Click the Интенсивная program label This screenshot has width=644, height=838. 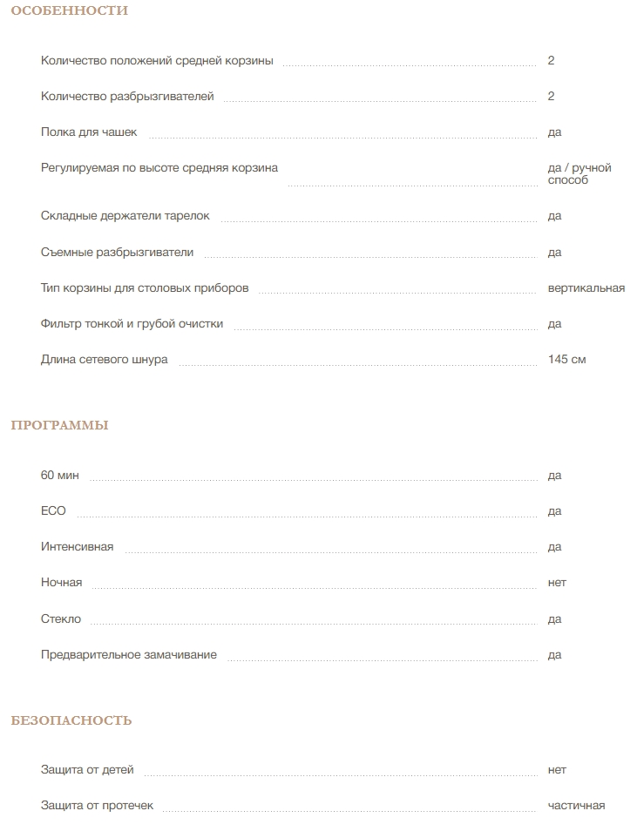tap(77, 547)
